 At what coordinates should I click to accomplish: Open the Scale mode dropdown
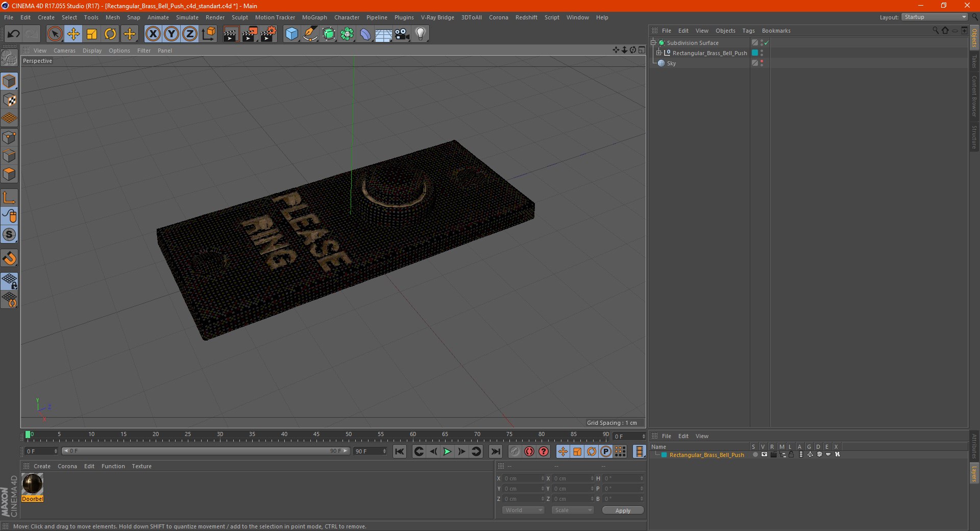click(x=573, y=510)
